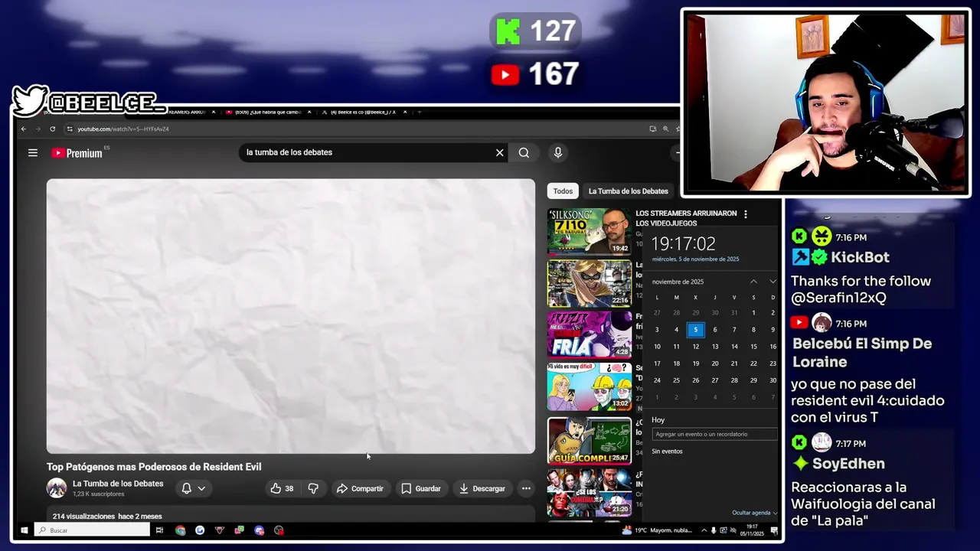Open the GUÍA COMPLETA video thumbnail
This screenshot has height=551, width=980.
pos(590,441)
